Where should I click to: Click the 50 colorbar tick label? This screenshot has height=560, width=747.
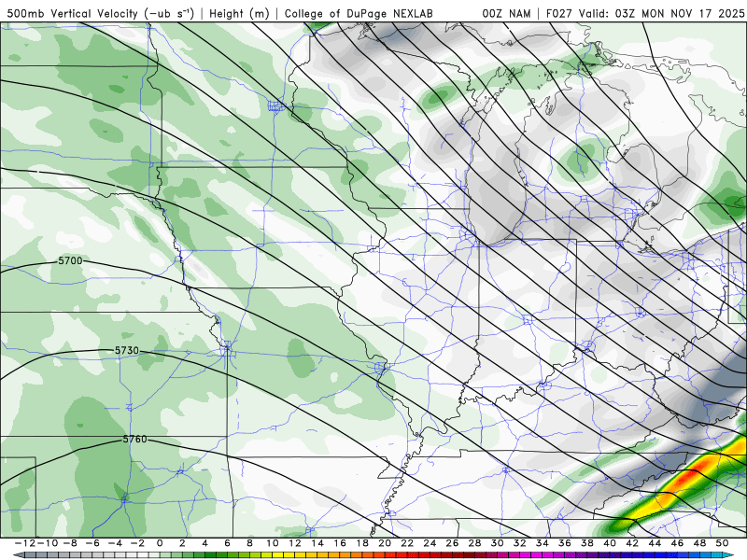722,543
